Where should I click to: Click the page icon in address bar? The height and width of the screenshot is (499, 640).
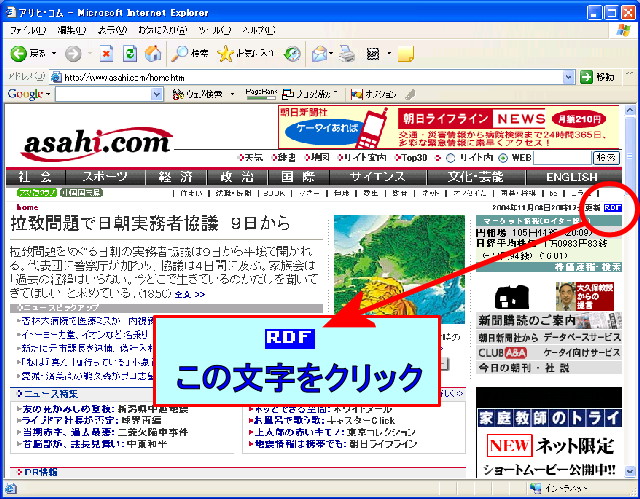click(x=56, y=77)
